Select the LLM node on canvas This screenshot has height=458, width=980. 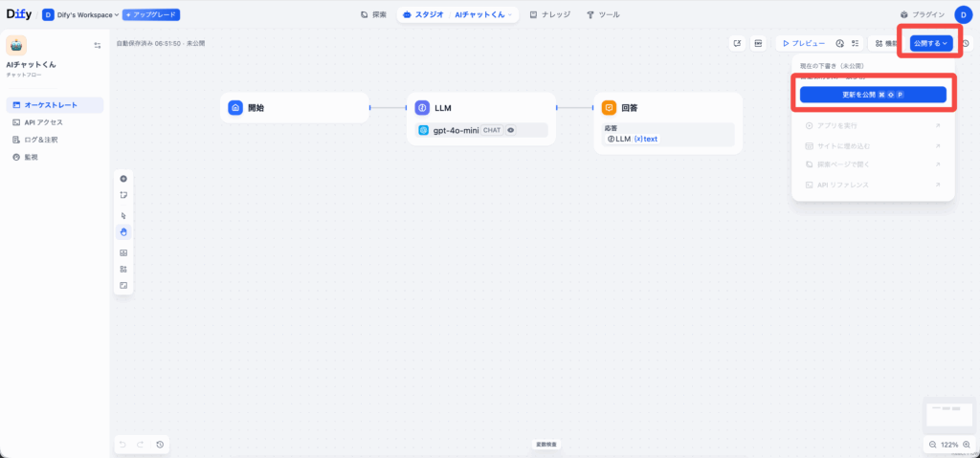480,108
